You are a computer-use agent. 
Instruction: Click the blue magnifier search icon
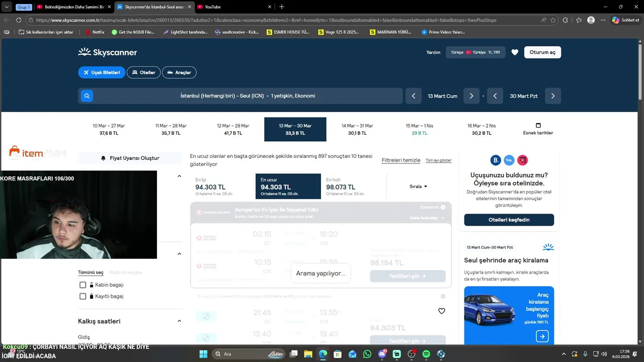[87, 96]
